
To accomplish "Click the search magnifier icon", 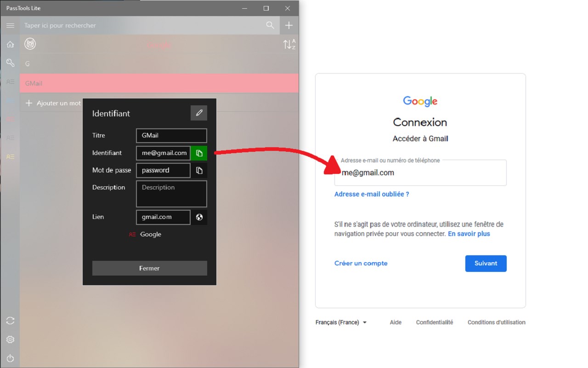I will point(270,25).
